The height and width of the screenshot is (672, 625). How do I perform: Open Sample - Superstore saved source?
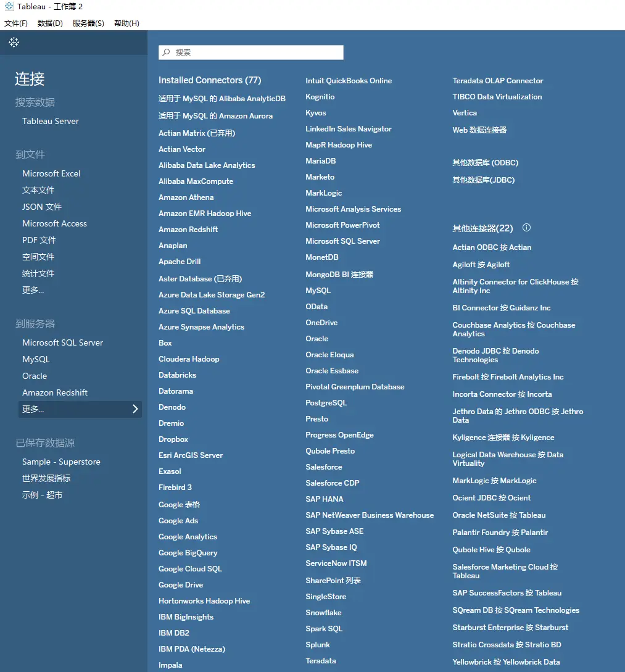point(61,462)
